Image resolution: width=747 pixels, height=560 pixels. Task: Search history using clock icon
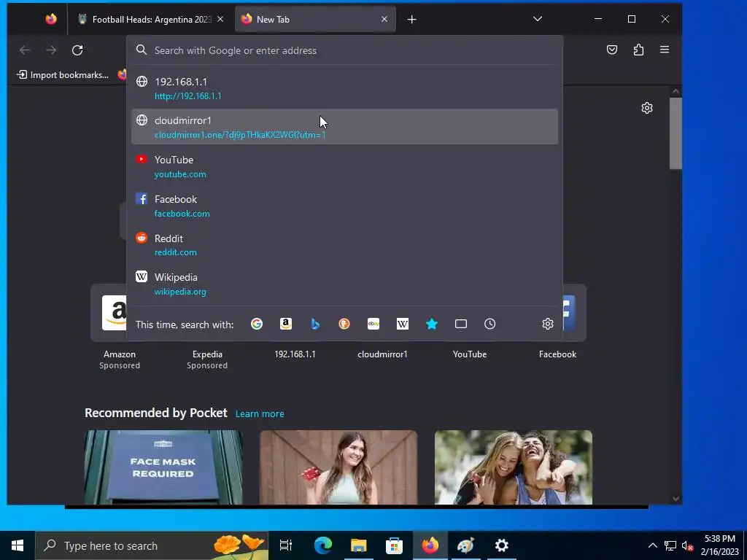[x=489, y=324]
